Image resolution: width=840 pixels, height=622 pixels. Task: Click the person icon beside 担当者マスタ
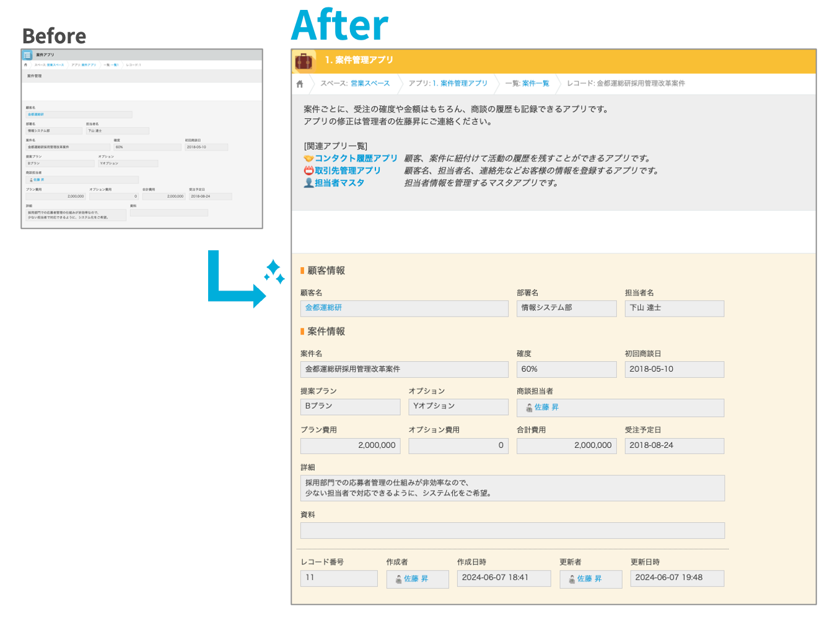pyautogui.click(x=308, y=183)
